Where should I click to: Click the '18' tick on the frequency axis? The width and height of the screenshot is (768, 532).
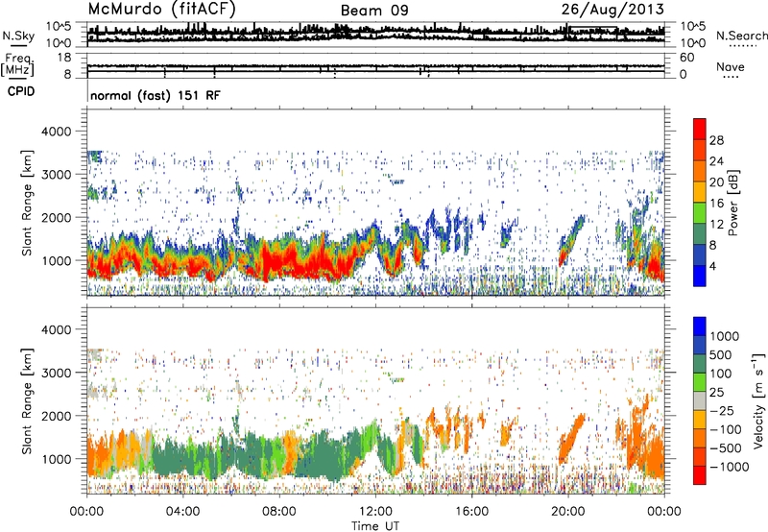(x=65, y=58)
